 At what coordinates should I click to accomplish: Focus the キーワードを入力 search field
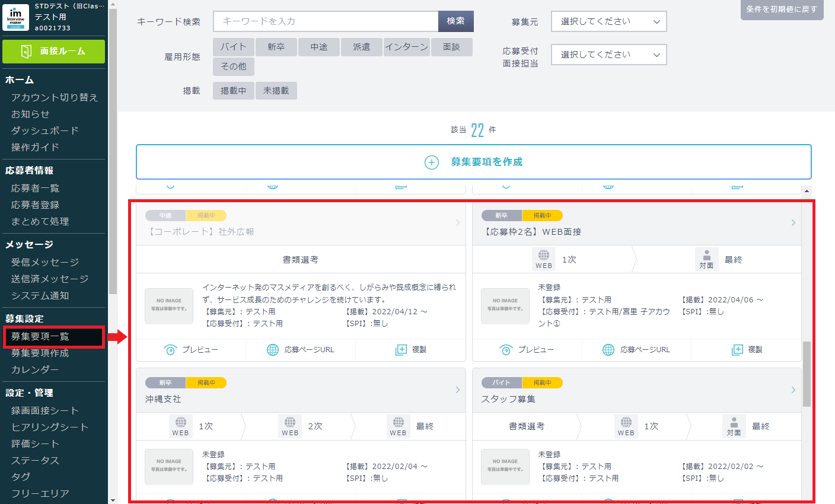(x=326, y=21)
